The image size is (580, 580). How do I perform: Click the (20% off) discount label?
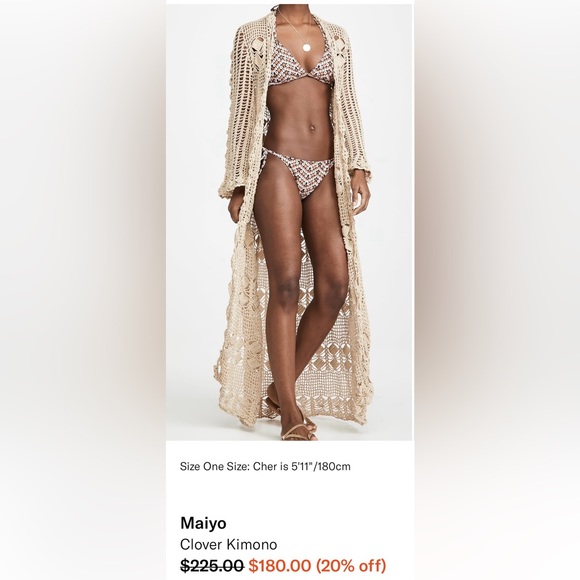coord(351,566)
